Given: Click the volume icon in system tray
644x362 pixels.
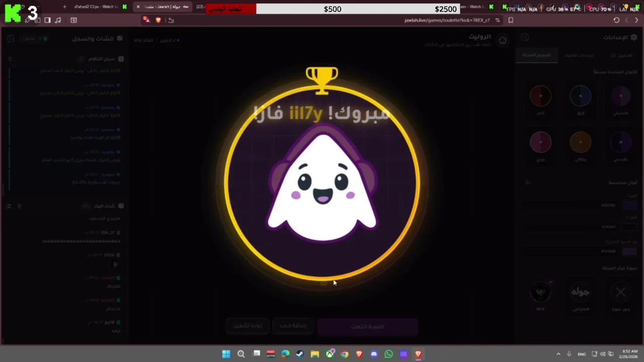Looking at the screenshot, I should [603, 354].
